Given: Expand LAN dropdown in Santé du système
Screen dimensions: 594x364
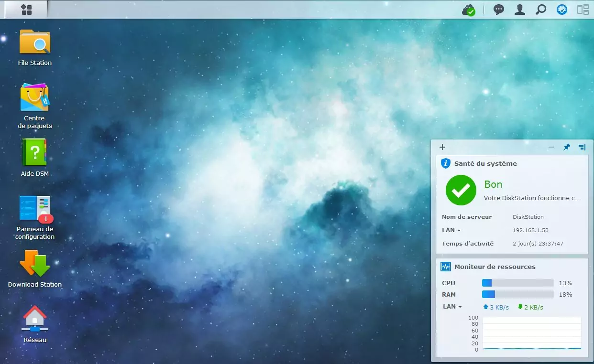Looking at the screenshot, I should 451,230.
